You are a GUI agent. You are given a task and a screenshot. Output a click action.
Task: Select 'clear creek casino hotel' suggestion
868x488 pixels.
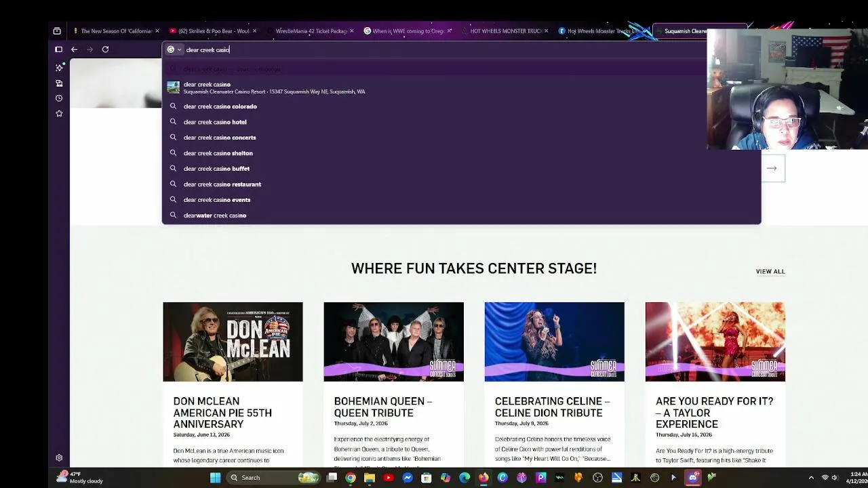point(461,122)
